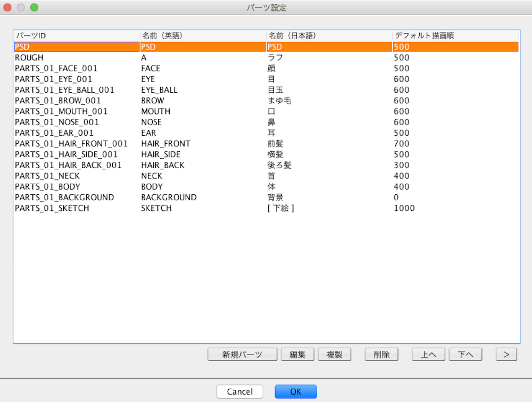This screenshot has height=402, width=532.
Task: Click draw order value 300
Action: pyautogui.click(x=456, y=166)
